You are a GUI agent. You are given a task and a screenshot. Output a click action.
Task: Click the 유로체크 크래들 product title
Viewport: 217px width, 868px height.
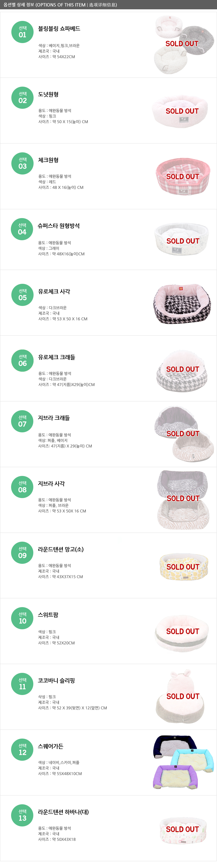56,357
